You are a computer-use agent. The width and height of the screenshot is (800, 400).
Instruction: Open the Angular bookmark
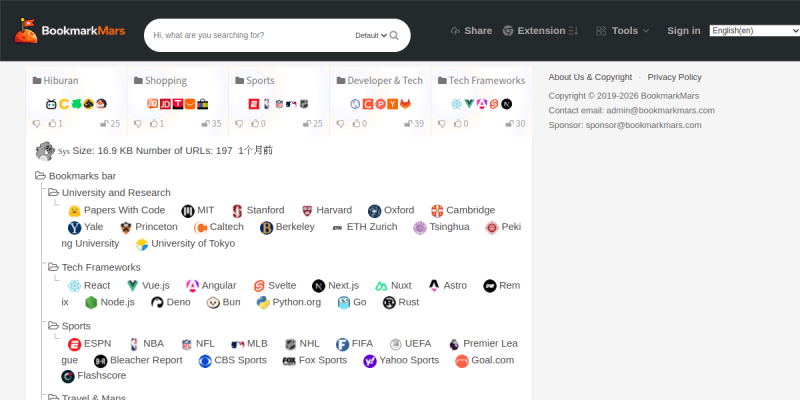point(211,286)
